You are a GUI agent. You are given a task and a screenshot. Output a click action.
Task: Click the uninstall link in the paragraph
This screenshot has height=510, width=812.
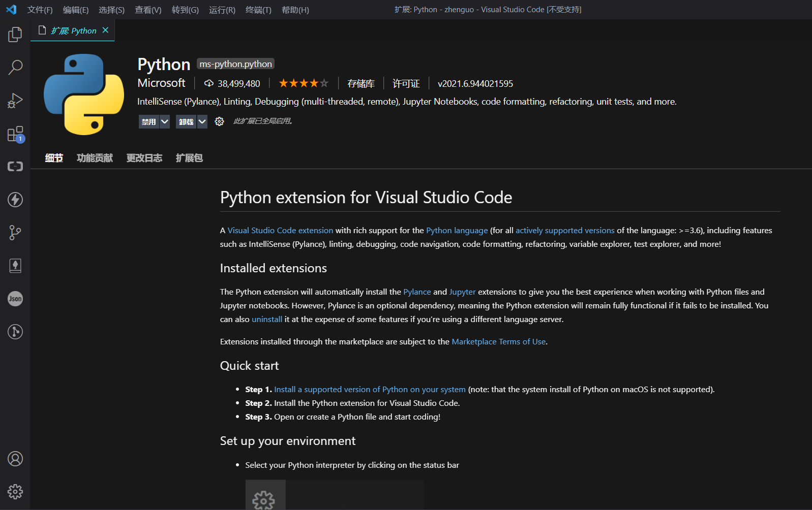pyautogui.click(x=267, y=319)
